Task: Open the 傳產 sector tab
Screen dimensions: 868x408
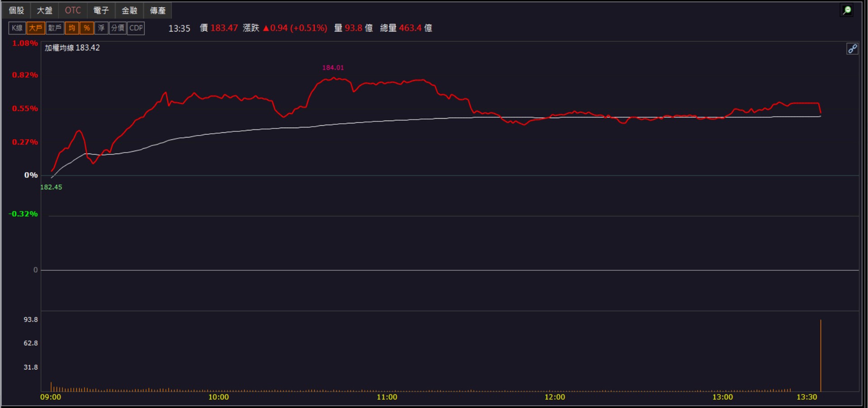Action: pyautogui.click(x=158, y=10)
